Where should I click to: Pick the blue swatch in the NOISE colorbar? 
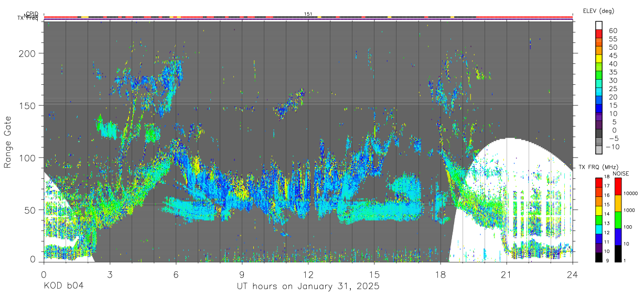617,236
